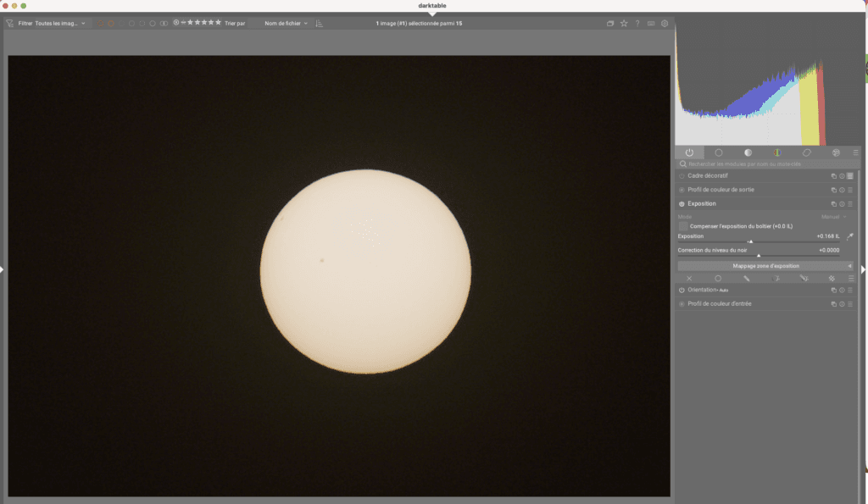This screenshot has height=504, width=868.
Task: Click the grouping images icon in top bar
Action: tap(610, 23)
